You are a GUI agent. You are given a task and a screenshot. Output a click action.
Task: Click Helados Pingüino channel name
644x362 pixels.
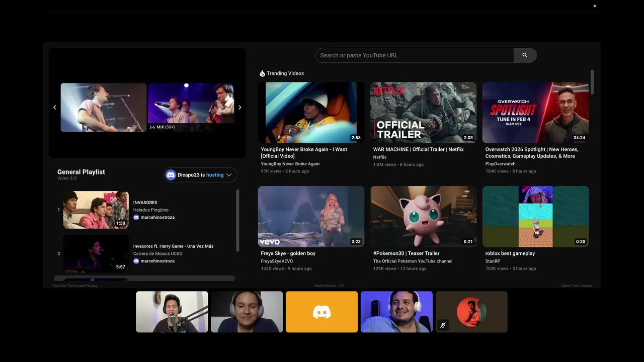(151, 210)
